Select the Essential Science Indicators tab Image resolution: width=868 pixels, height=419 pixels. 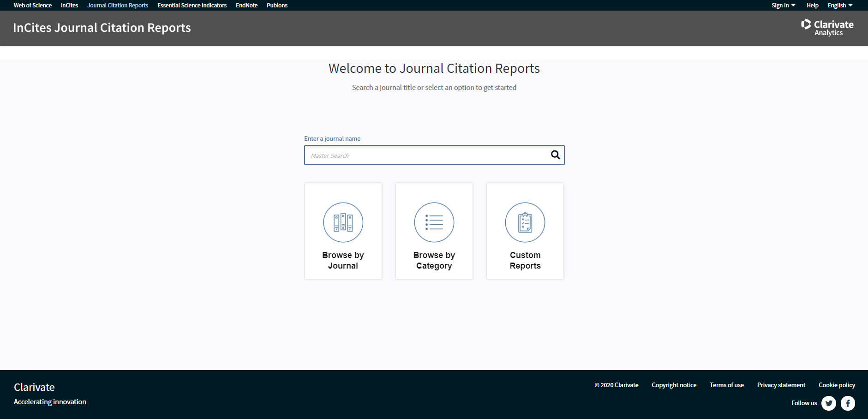(x=192, y=5)
